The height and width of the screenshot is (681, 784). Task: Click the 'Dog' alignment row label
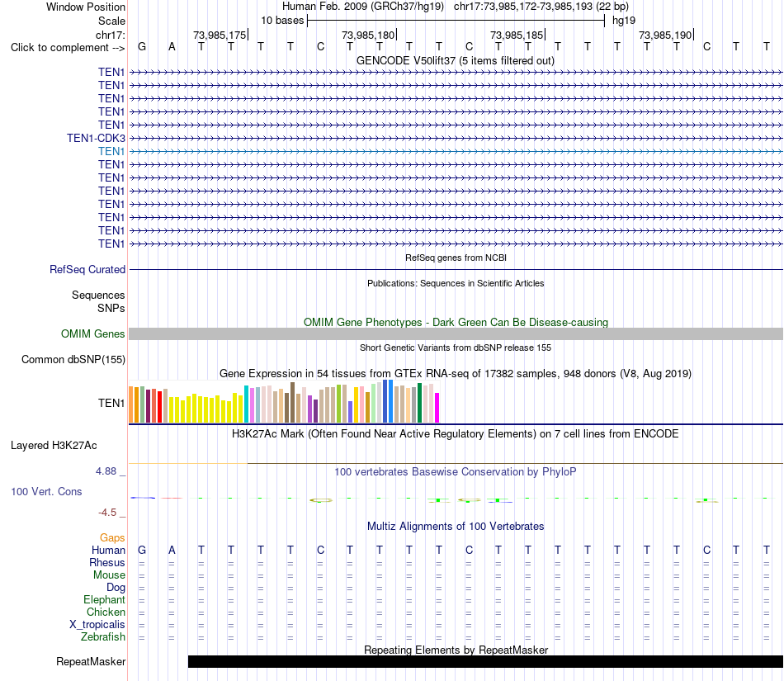[116, 588]
